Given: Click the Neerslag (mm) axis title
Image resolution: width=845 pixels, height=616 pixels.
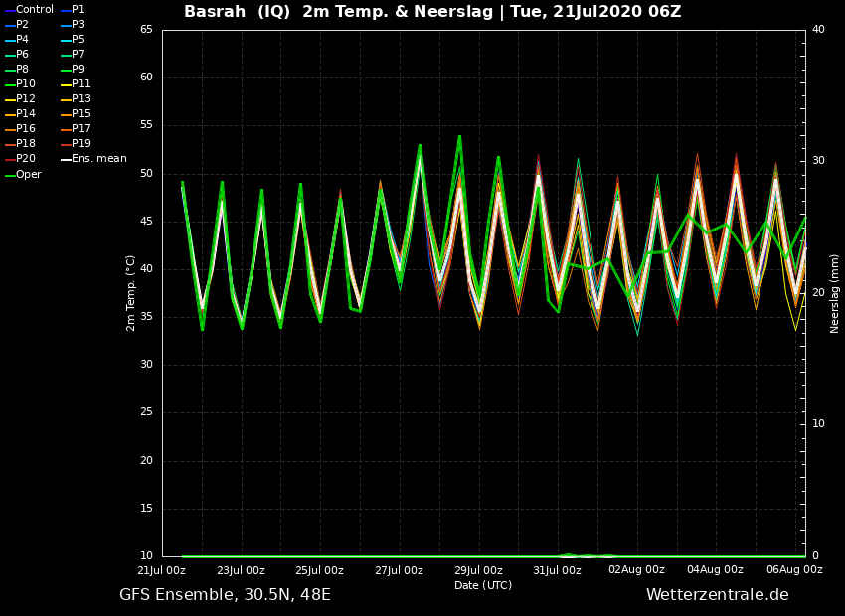Looking at the screenshot, I should 834,294.
